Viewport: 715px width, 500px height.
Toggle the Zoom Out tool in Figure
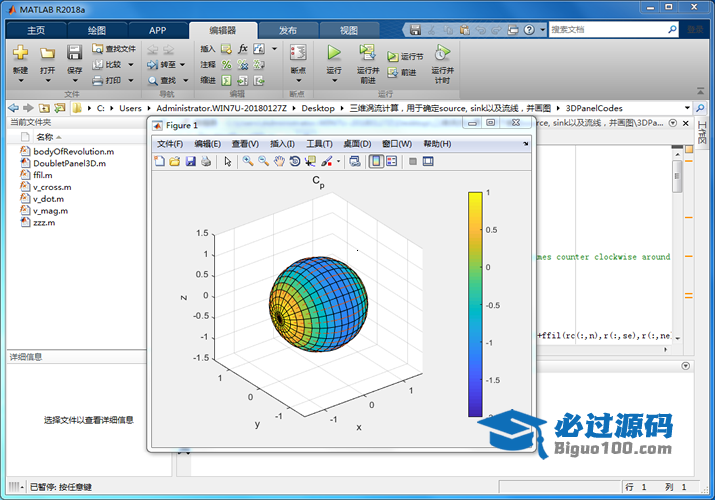pos(264,161)
